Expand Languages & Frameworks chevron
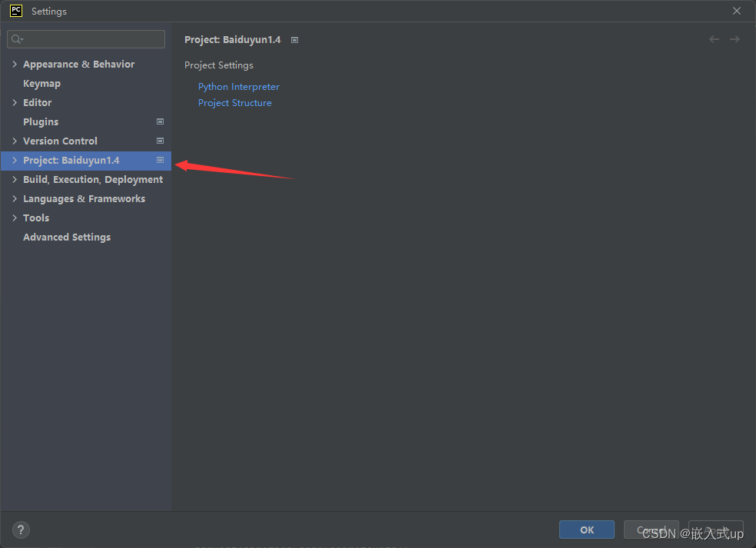This screenshot has height=548, width=756. click(x=15, y=199)
